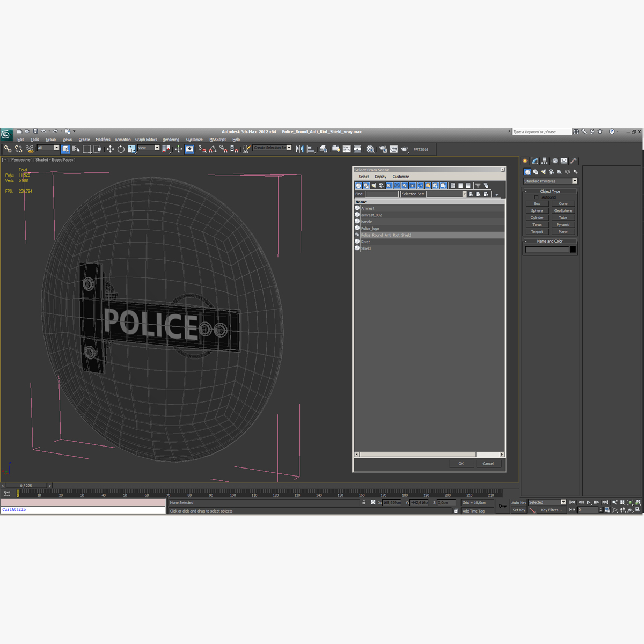Open Display menu in Select From Scene
Viewport: 644px width, 644px height.
380,177
